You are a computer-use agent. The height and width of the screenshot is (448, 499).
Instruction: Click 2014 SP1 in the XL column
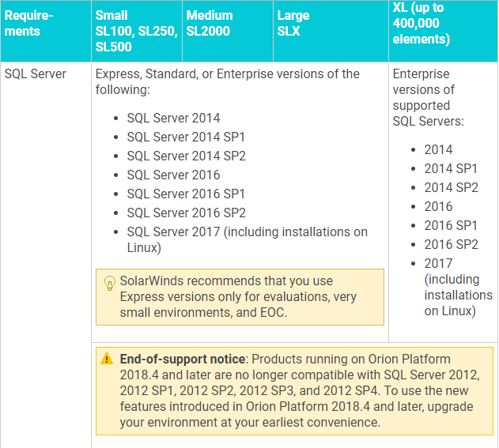click(451, 169)
